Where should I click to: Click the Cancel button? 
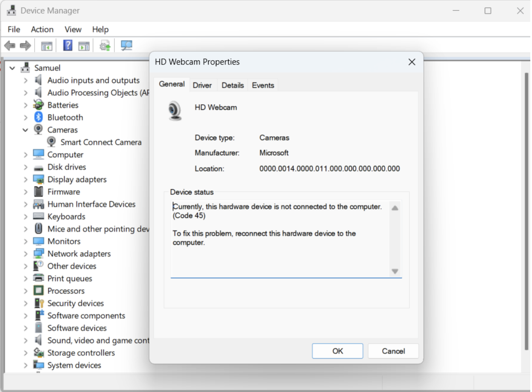click(393, 351)
